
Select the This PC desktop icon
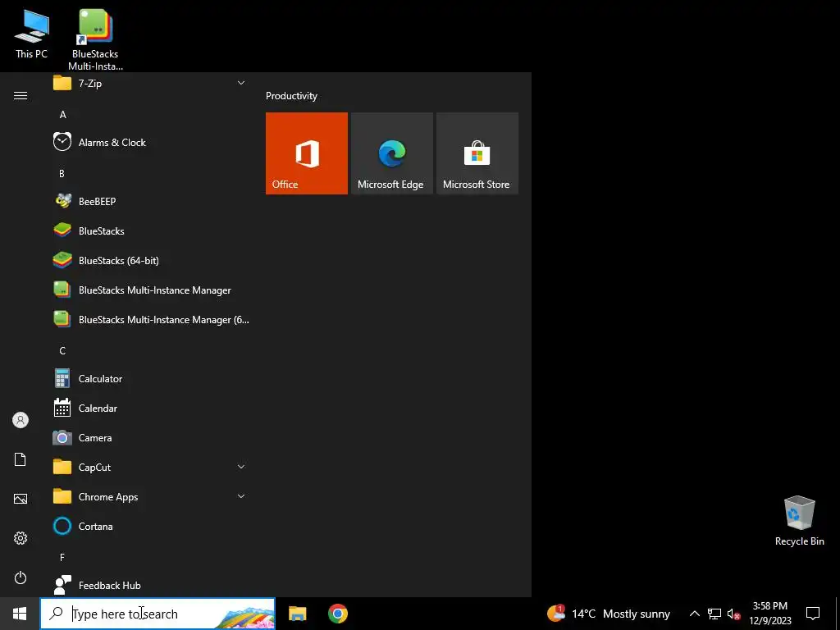tap(32, 34)
